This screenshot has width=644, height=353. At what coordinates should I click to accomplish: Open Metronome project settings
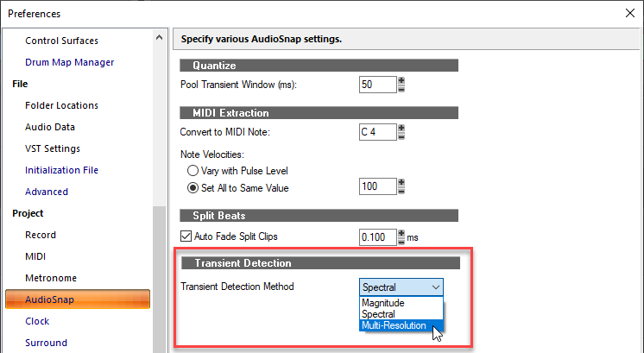pyautogui.click(x=51, y=278)
